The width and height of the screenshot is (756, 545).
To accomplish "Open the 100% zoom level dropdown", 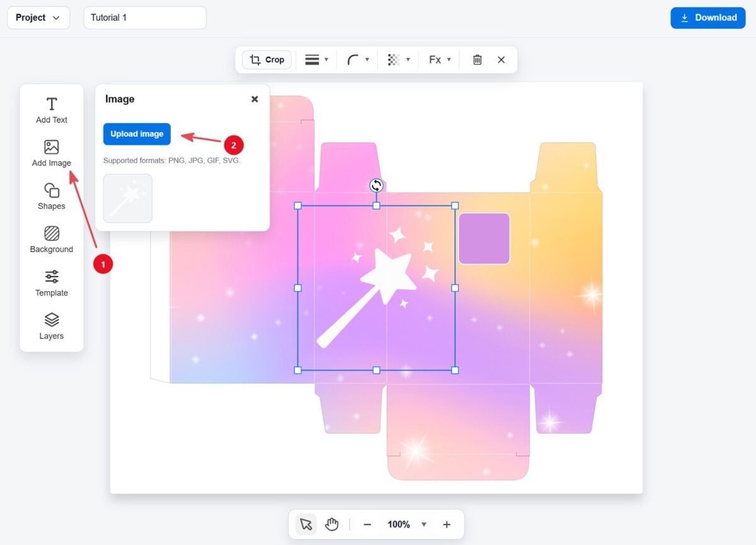I will point(407,524).
